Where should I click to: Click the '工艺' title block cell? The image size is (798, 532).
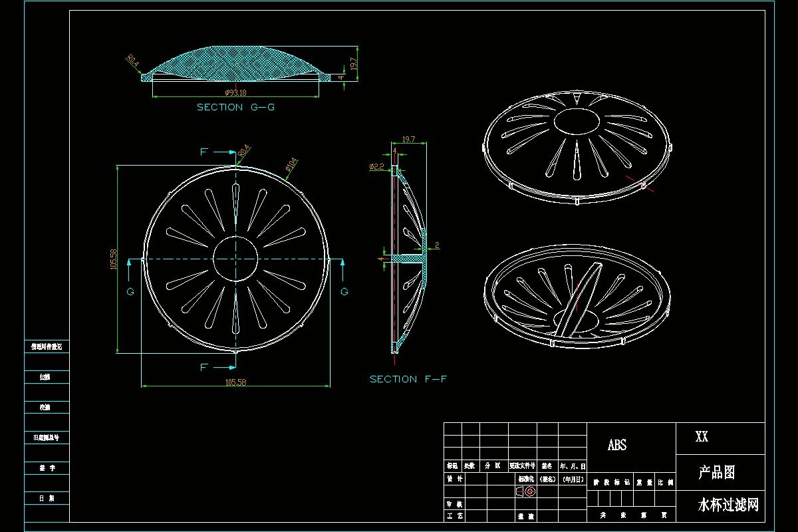[453, 516]
